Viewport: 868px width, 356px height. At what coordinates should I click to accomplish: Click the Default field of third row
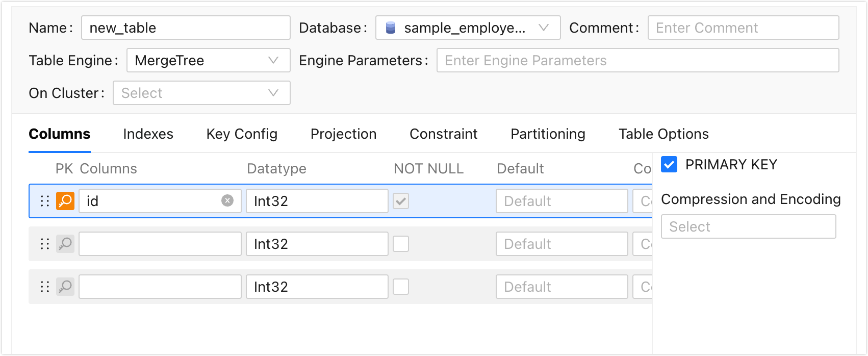click(561, 287)
